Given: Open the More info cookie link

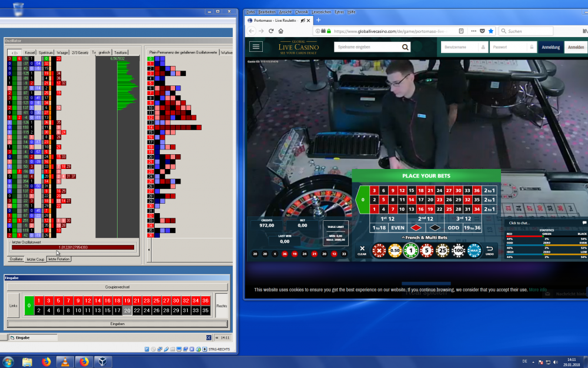Looking at the screenshot, I should pos(538,290).
